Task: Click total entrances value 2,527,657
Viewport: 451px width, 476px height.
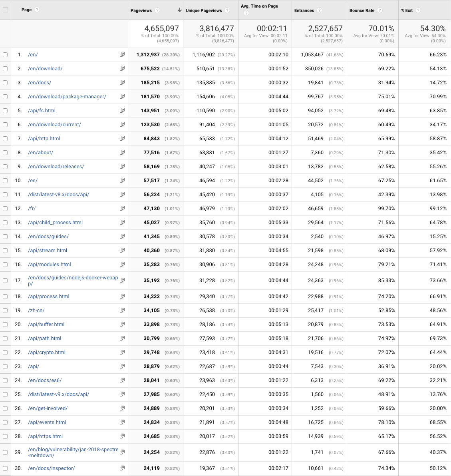Action: click(325, 28)
